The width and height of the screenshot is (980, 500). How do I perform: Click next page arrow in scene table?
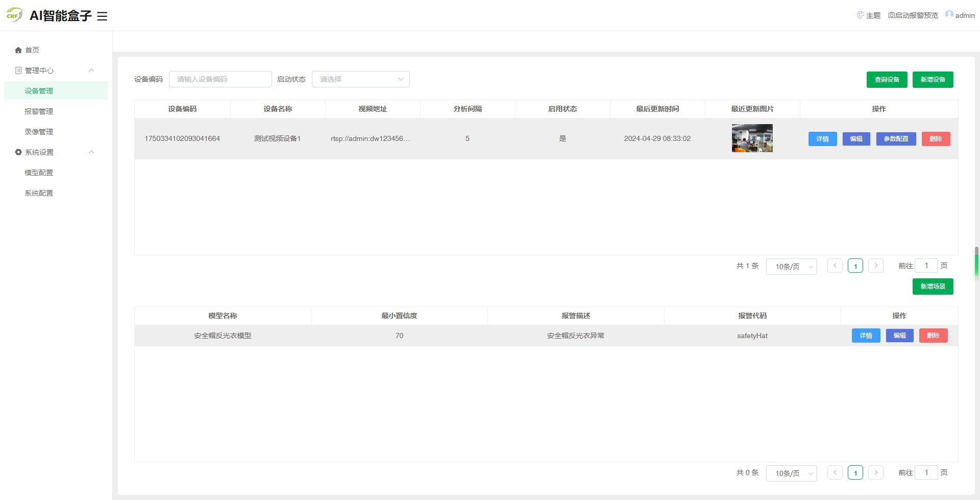coord(876,472)
